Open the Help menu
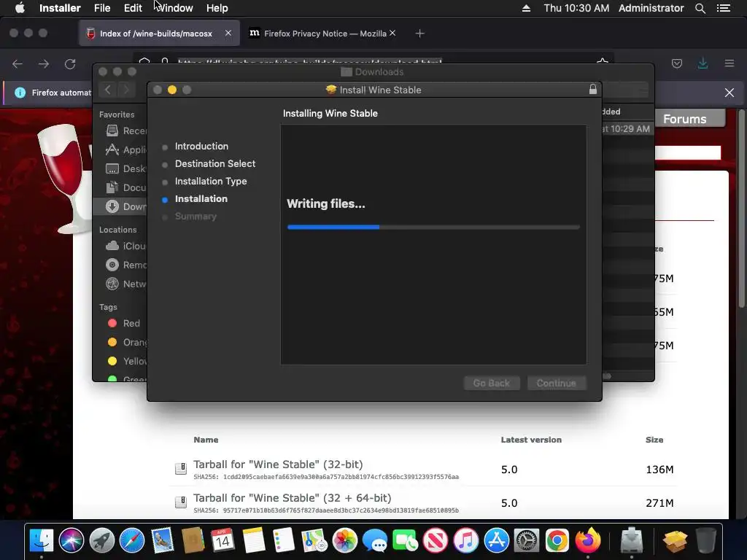 point(217,8)
